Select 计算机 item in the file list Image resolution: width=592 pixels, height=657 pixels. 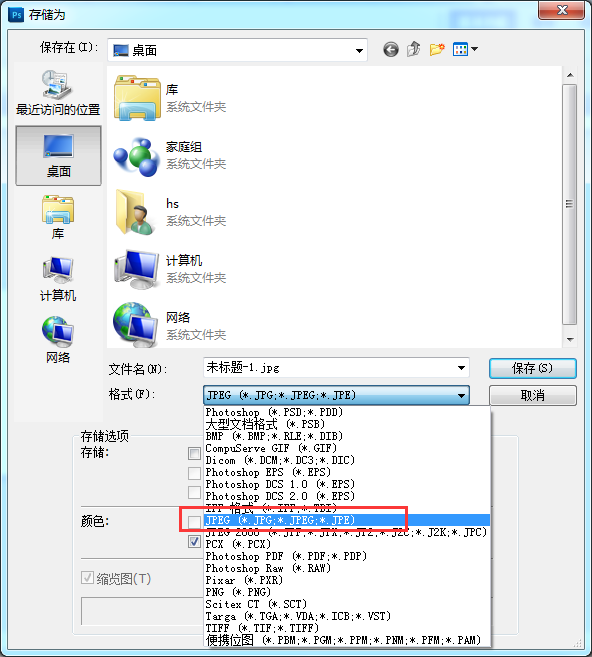[x=170, y=269]
